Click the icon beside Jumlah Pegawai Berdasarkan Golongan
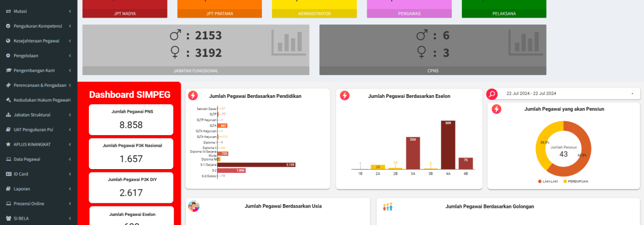This screenshot has width=644, height=225. point(387,206)
